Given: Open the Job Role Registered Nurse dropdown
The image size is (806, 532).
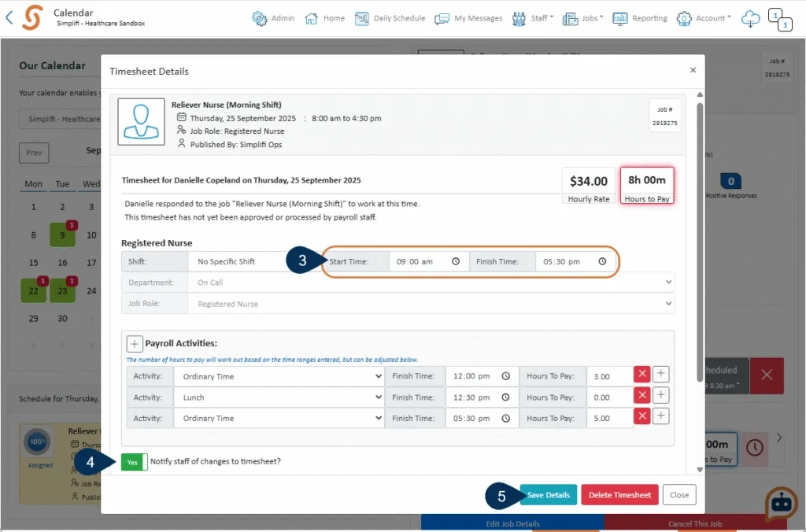Looking at the screenshot, I should pyautogui.click(x=431, y=304).
